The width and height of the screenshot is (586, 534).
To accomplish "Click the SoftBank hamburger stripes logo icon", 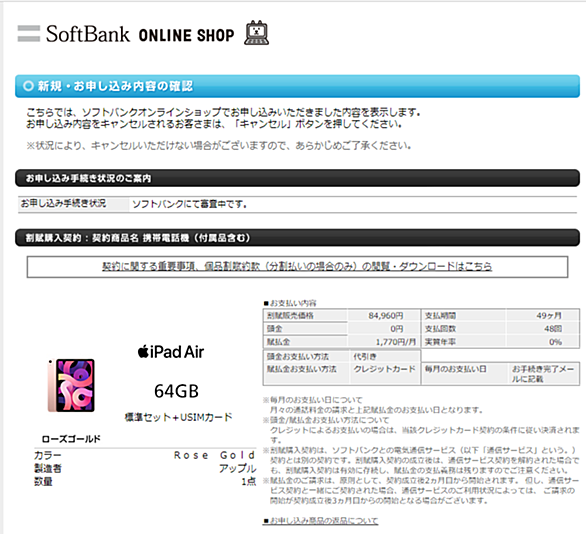I will pos(29,34).
